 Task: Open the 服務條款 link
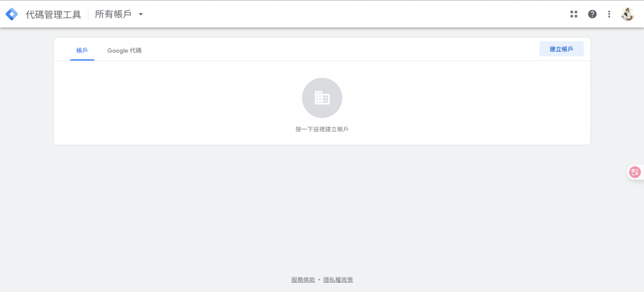pyautogui.click(x=303, y=279)
